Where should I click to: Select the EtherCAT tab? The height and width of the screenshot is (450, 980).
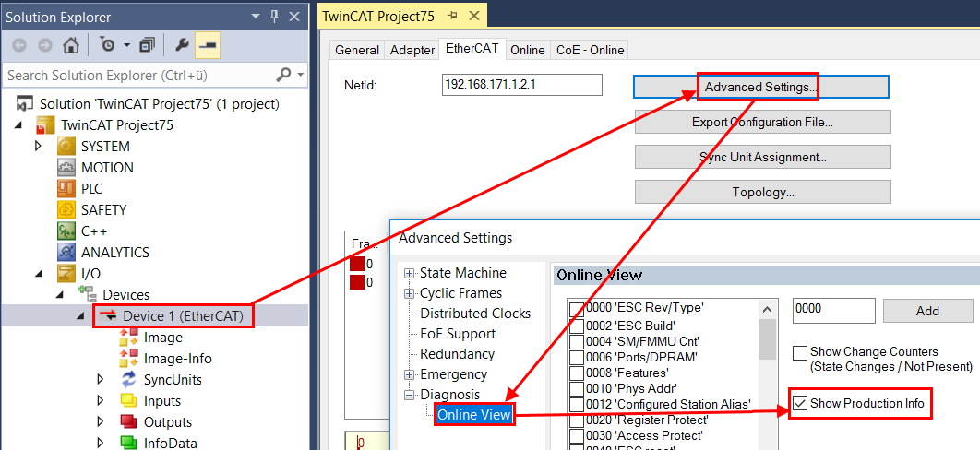click(472, 49)
